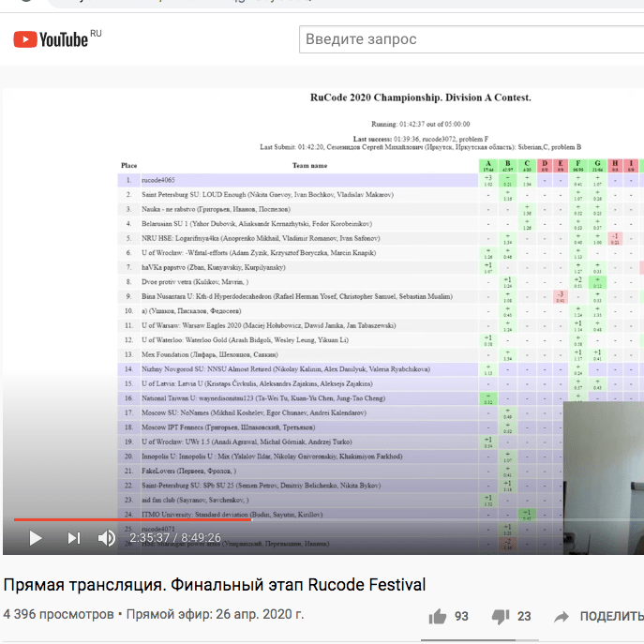Viewport: 644px width, 644px height.
Task: Play the video with the play button
Action: tap(36, 538)
